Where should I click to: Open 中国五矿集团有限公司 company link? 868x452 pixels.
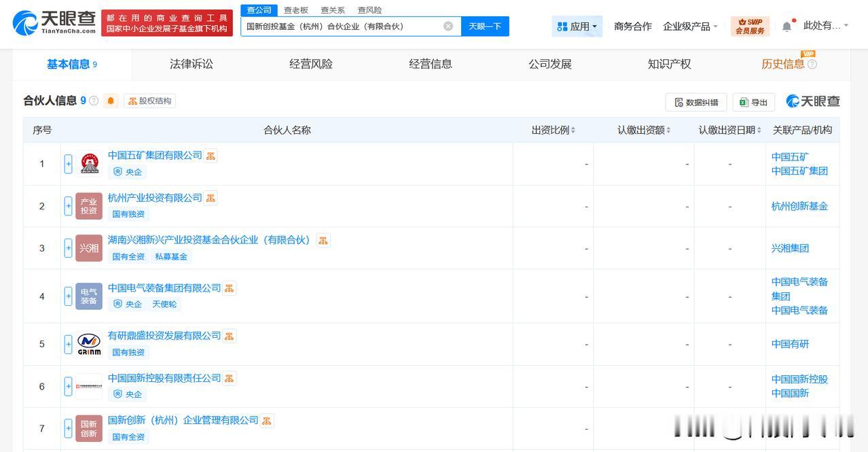155,155
